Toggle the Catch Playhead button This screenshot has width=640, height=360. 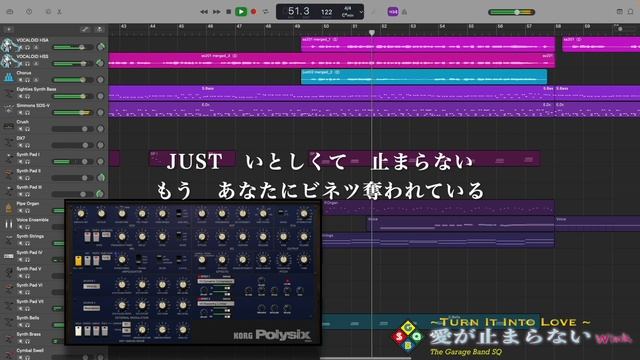point(99,29)
